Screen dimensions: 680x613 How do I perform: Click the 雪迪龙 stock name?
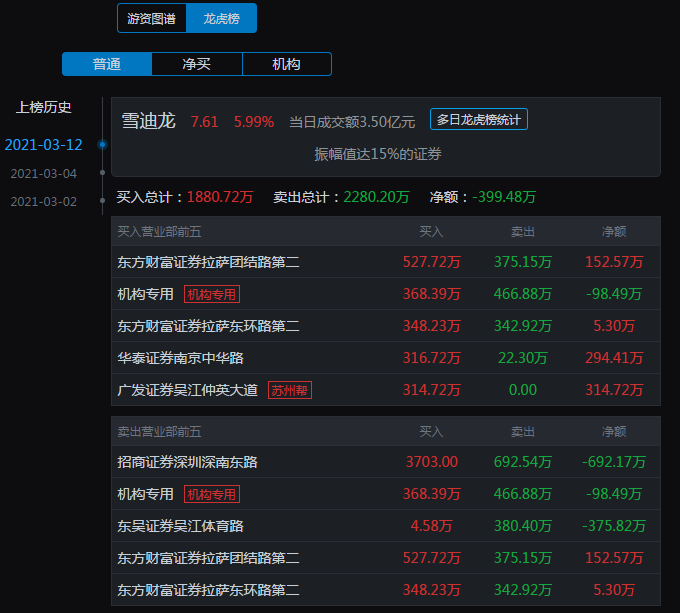click(x=148, y=121)
